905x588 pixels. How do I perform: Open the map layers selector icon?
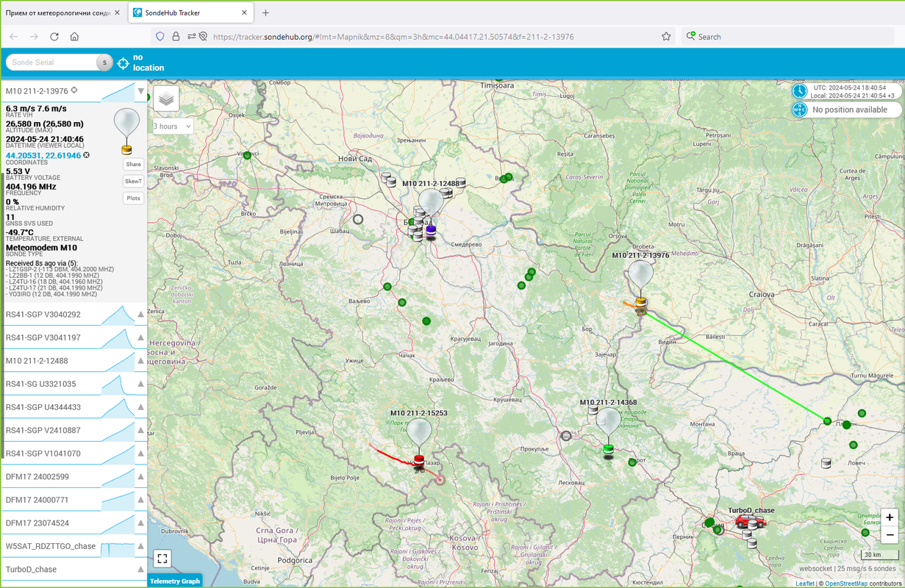coord(166,98)
